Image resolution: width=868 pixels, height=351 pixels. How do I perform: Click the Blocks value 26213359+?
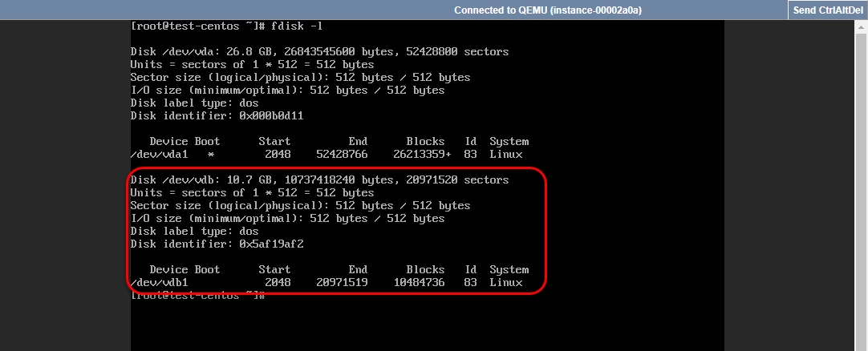coord(423,154)
